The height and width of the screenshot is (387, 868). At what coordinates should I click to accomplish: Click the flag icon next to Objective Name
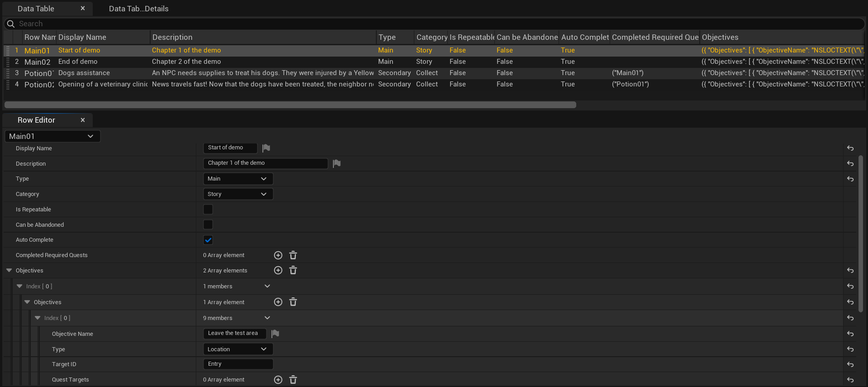pos(275,334)
